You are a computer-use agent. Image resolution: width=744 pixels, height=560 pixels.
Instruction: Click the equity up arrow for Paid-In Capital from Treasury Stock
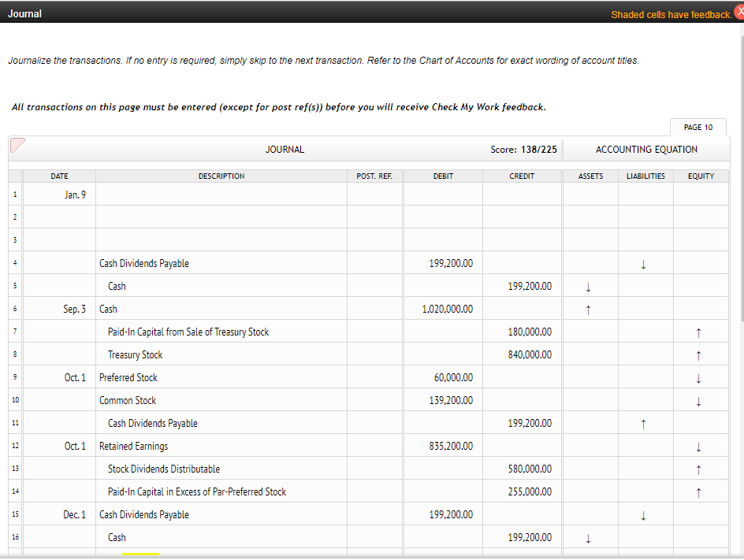coord(697,332)
